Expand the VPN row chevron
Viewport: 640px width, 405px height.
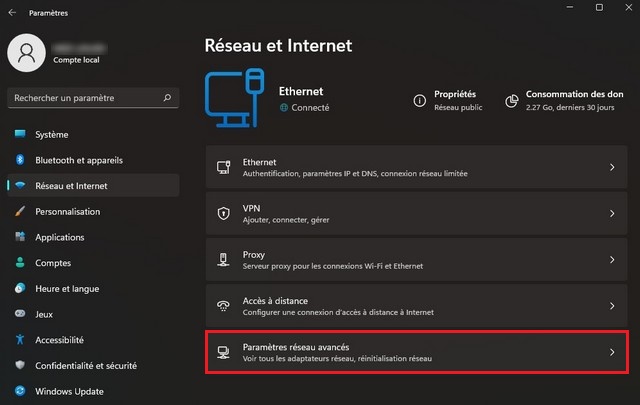(612, 213)
